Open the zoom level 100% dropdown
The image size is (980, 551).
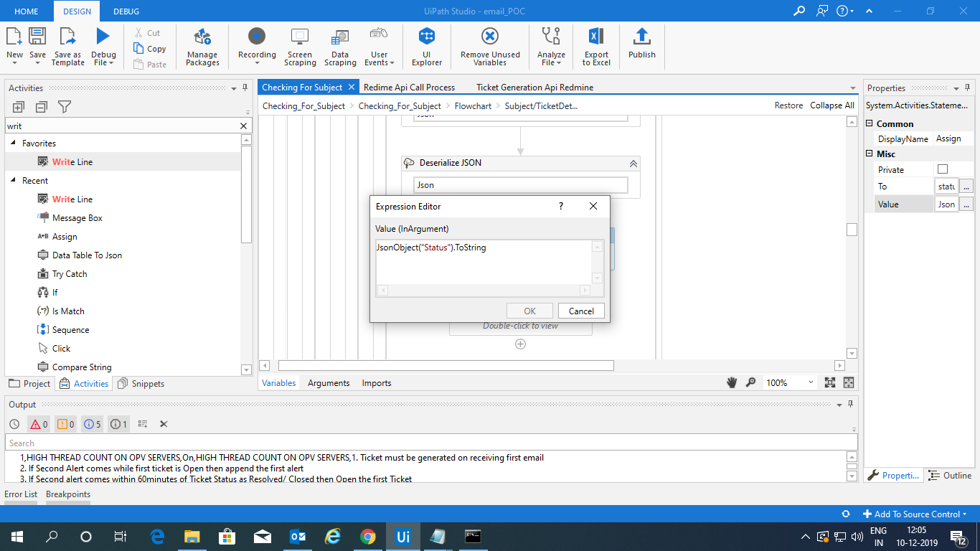[x=811, y=383]
